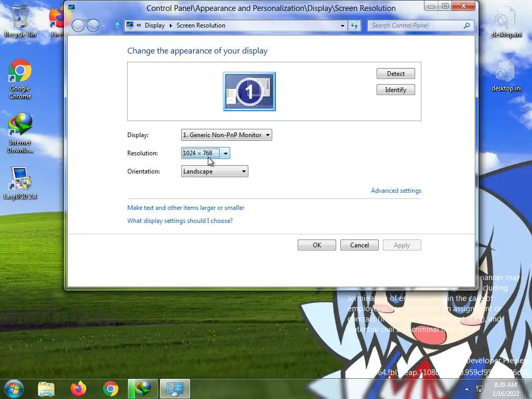Viewport: 532px width, 399px height.
Task: Open the Recycle Bin desktop icon
Action: (x=20, y=20)
